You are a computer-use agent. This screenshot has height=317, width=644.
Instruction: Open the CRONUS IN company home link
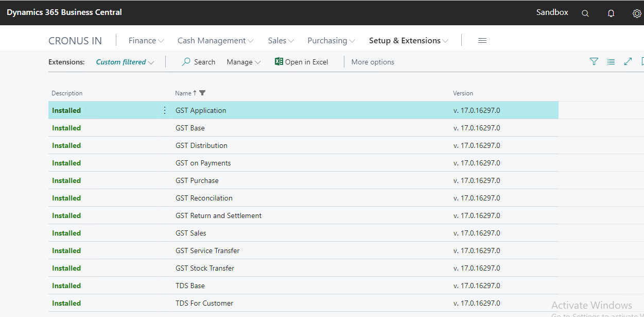pyautogui.click(x=75, y=41)
